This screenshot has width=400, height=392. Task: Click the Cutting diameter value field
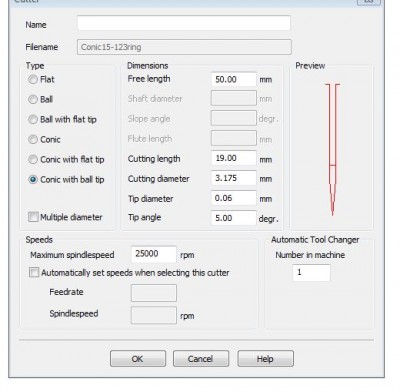[234, 178]
